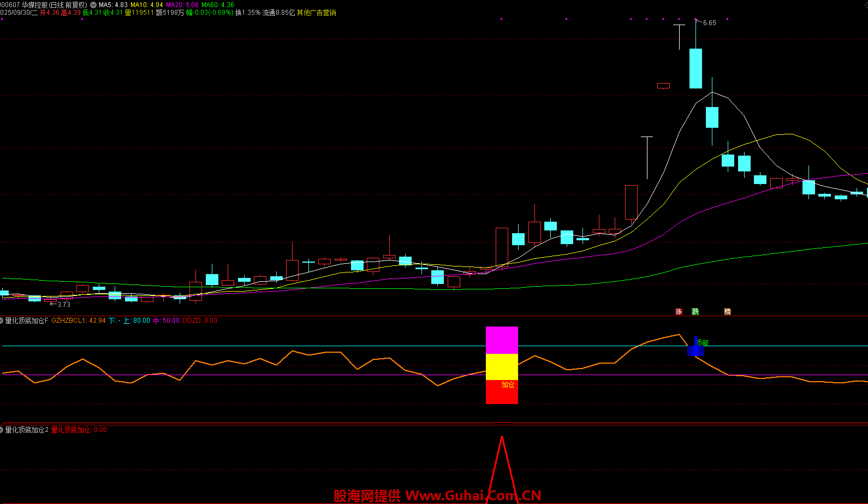868x504 pixels.
Task: Click the 华媒控股 stock title
Action: pos(35,5)
